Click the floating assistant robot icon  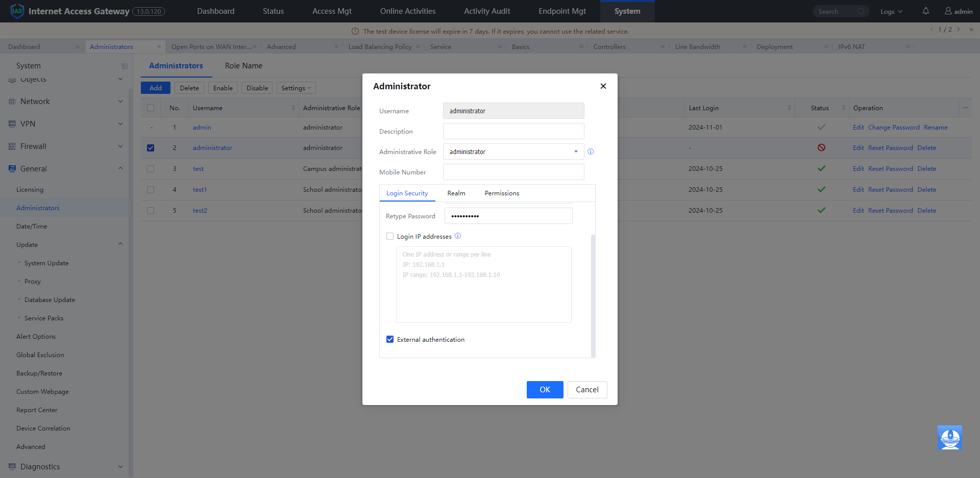(949, 438)
